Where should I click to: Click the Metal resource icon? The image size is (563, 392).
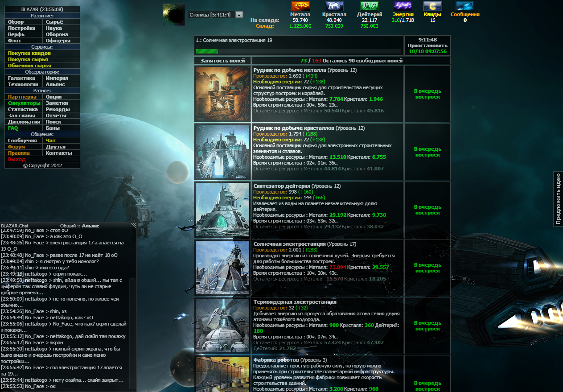pos(300,6)
